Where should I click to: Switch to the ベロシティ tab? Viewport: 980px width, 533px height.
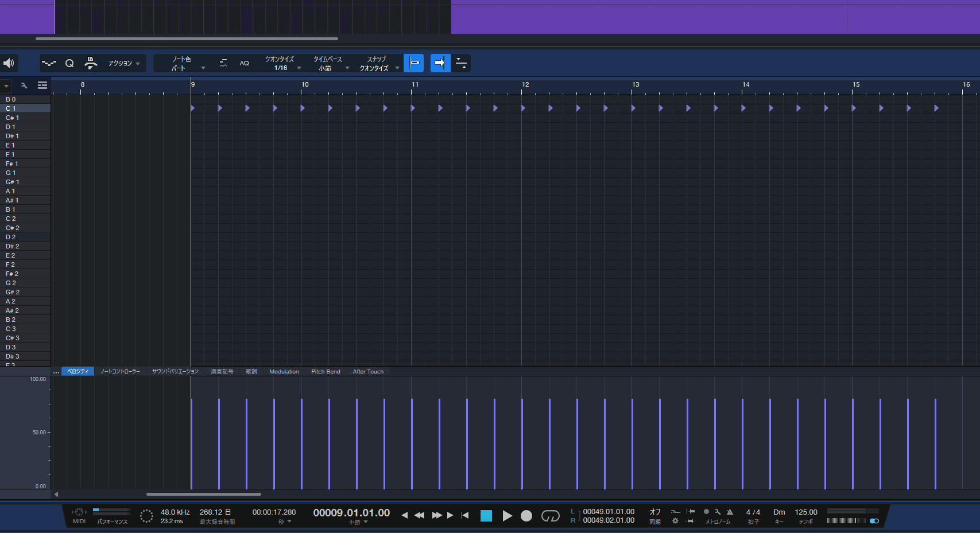[x=78, y=372]
